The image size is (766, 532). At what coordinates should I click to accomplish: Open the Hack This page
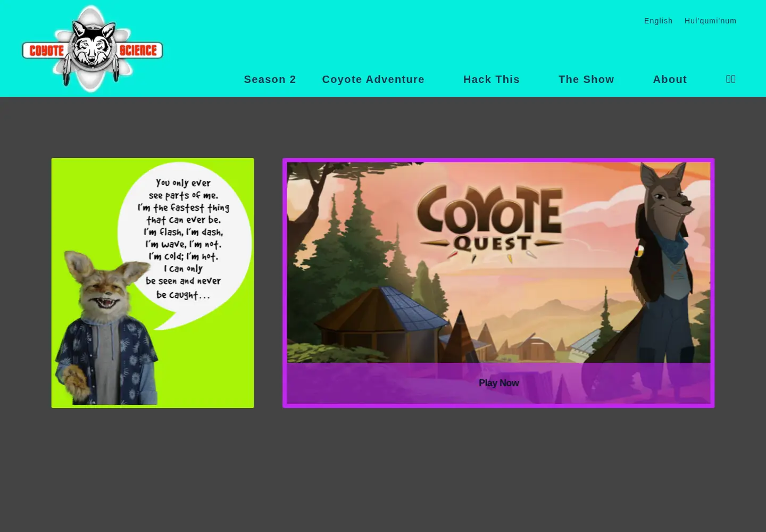click(x=492, y=79)
